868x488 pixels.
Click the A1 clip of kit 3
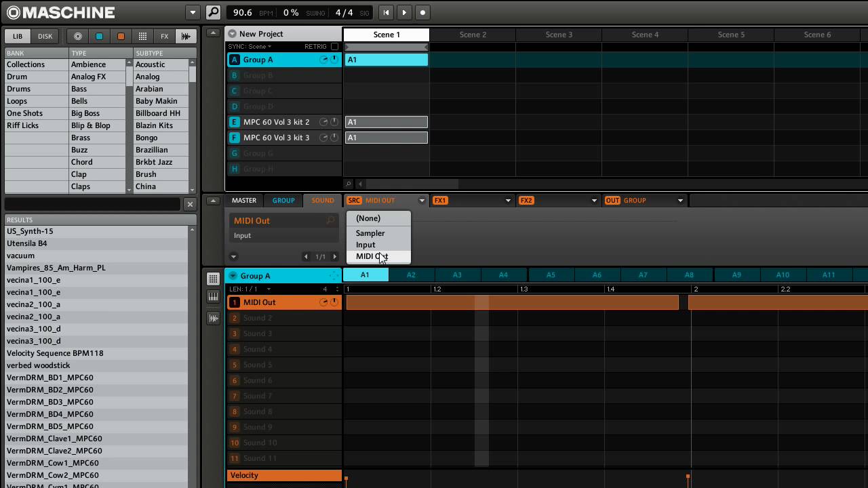pyautogui.click(x=387, y=138)
